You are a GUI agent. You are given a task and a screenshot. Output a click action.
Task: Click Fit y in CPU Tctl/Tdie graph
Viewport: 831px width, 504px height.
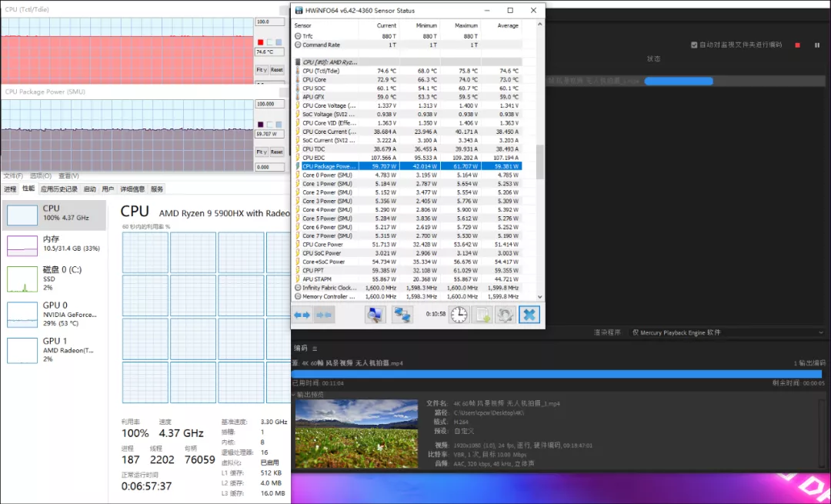262,69
